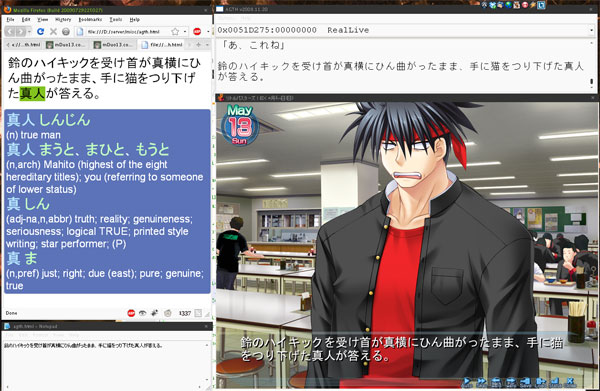
Task: Go forward in Firefox history
Action: click(20, 32)
